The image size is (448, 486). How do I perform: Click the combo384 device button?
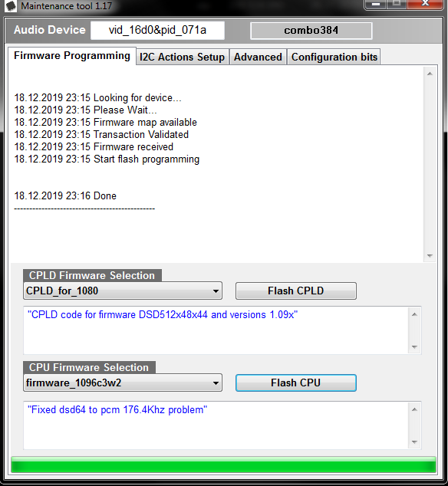(x=311, y=31)
